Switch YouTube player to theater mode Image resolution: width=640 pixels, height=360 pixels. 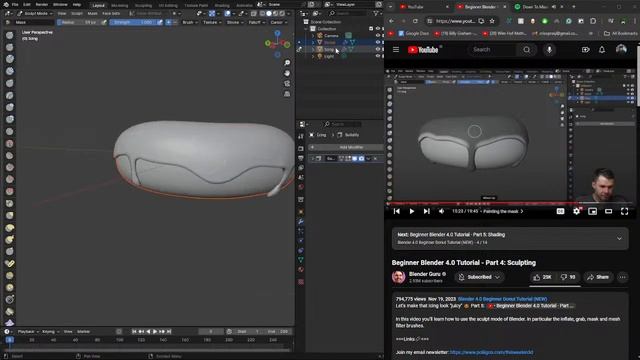pos(608,211)
